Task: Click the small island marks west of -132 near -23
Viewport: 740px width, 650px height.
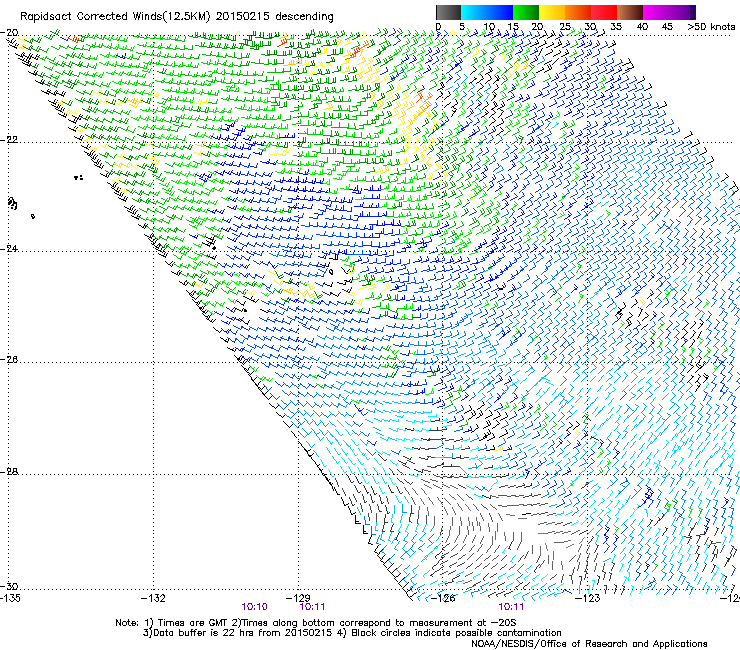Action: pyautogui.click(x=78, y=177)
